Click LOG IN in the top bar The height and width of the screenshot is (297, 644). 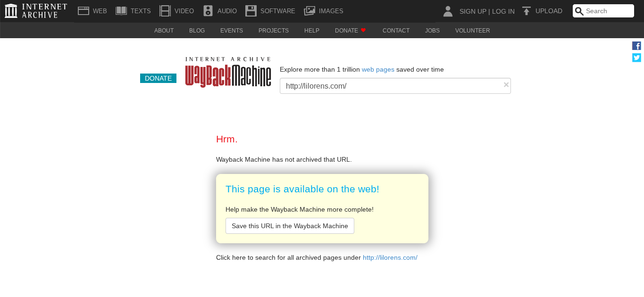pos(503,11)
